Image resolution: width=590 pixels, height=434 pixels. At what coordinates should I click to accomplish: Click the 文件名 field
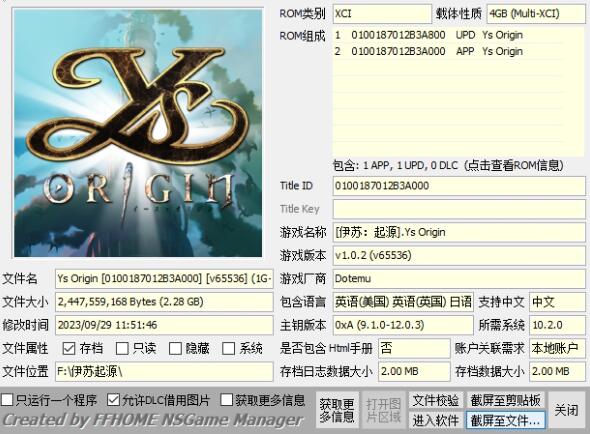164,279
